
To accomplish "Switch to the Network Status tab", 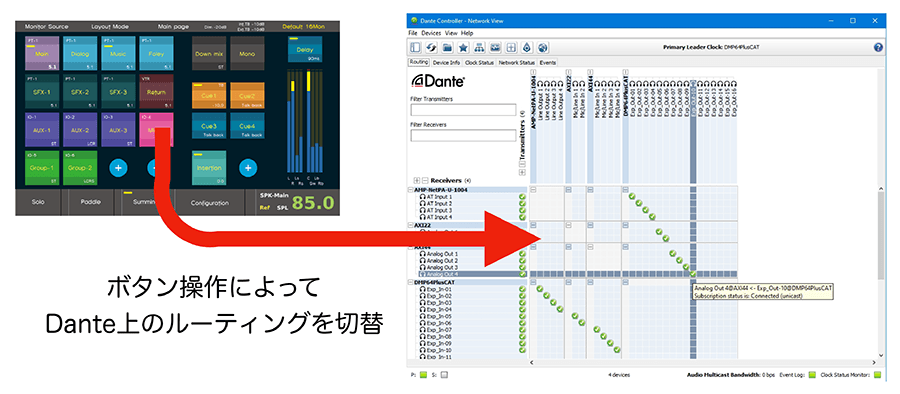I will pyautogui.click(x=517, y=62).
